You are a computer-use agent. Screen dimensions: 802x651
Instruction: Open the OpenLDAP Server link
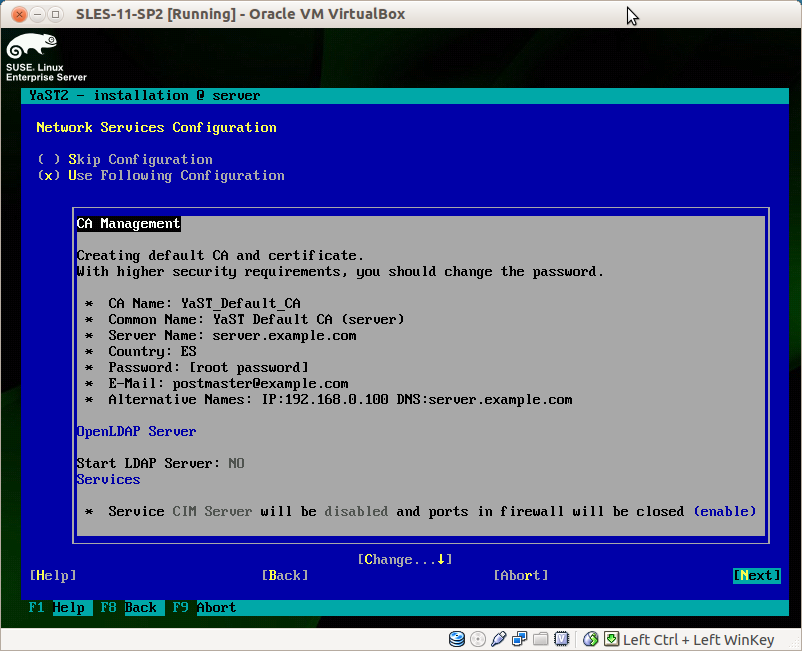pos(136,432)
